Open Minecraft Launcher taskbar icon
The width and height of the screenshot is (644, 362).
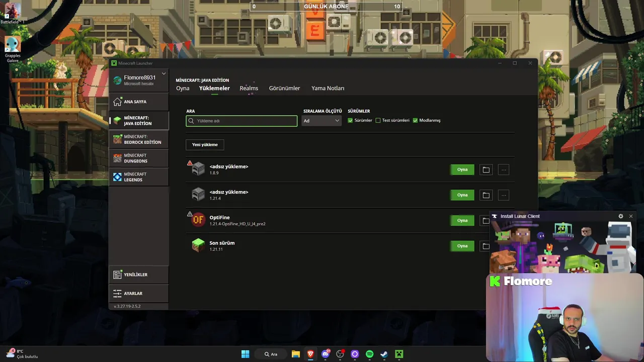(x=399, y=354)
